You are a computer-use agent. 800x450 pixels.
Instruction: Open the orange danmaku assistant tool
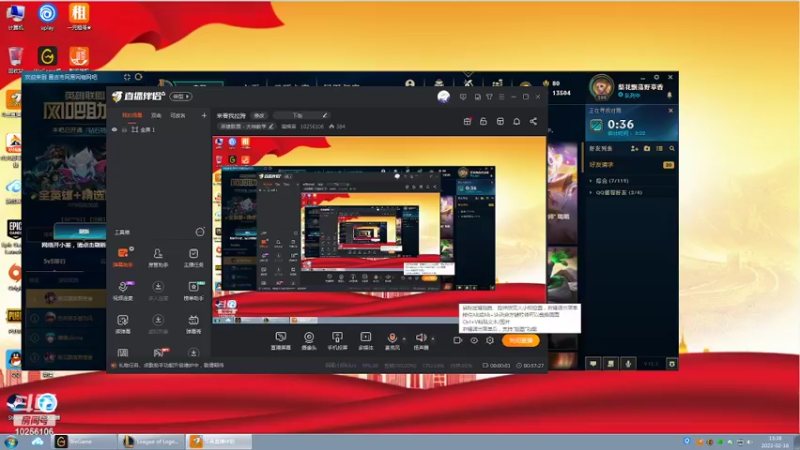click(x=123, y=257)
